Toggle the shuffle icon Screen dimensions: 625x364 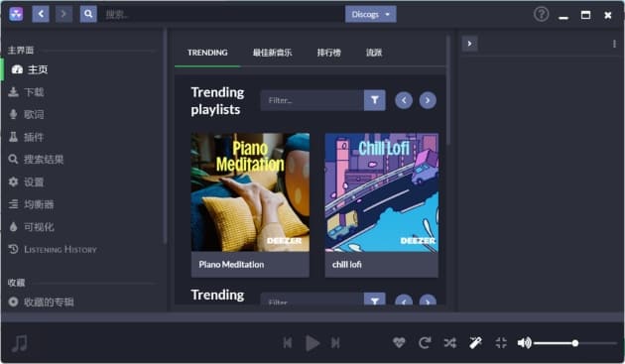pyautogui.click(x=450, y=343)
